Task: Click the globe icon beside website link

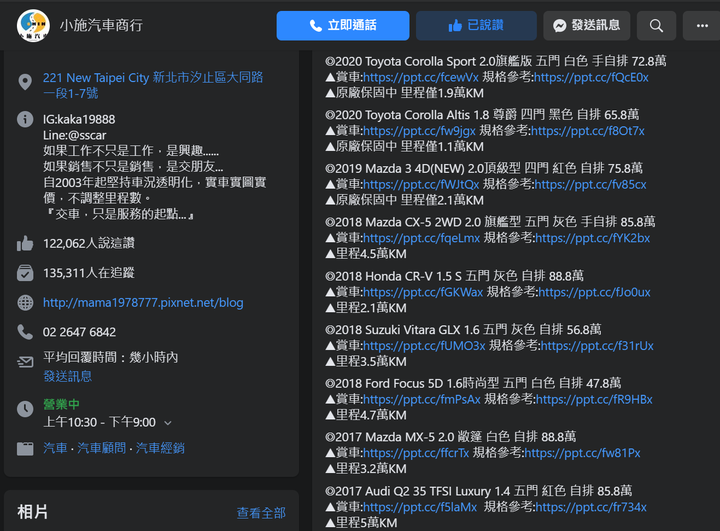Action: coord(25,303)
